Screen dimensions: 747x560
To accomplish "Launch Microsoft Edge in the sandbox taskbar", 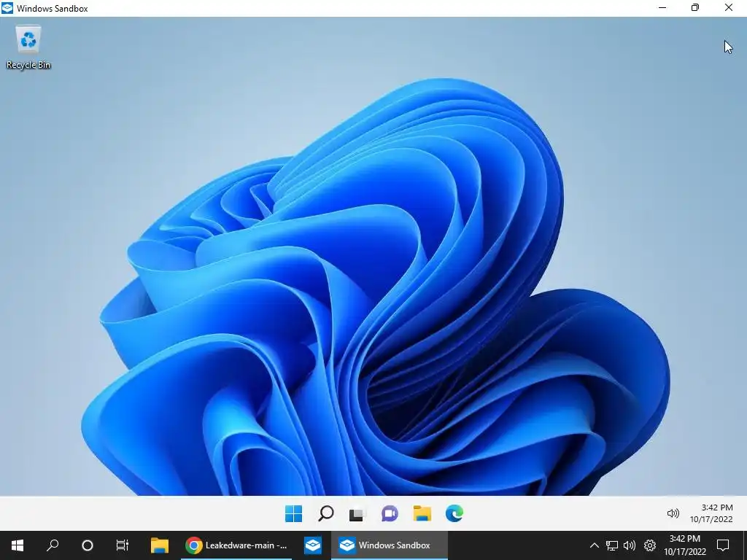I will [454, 513].
